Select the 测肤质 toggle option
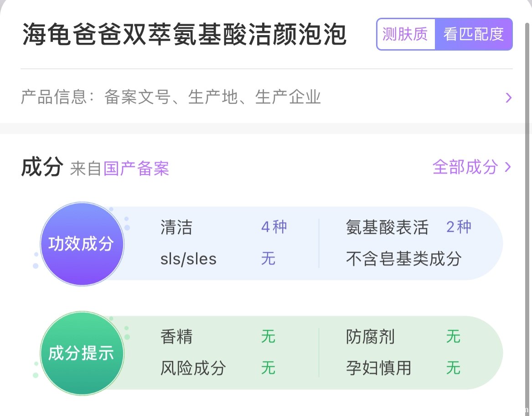Image resolution: width=532 pixels, height=416 pixels. [405, 34]
